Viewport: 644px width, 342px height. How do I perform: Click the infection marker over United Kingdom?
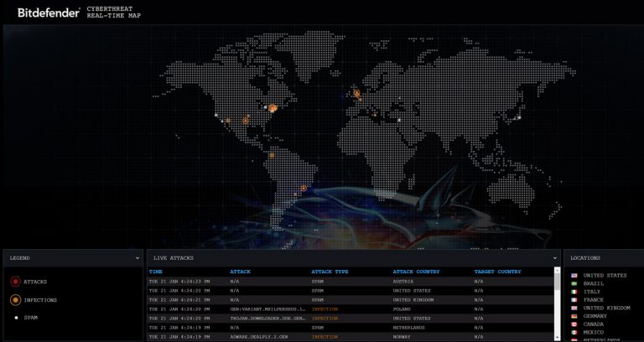[357, 94]
